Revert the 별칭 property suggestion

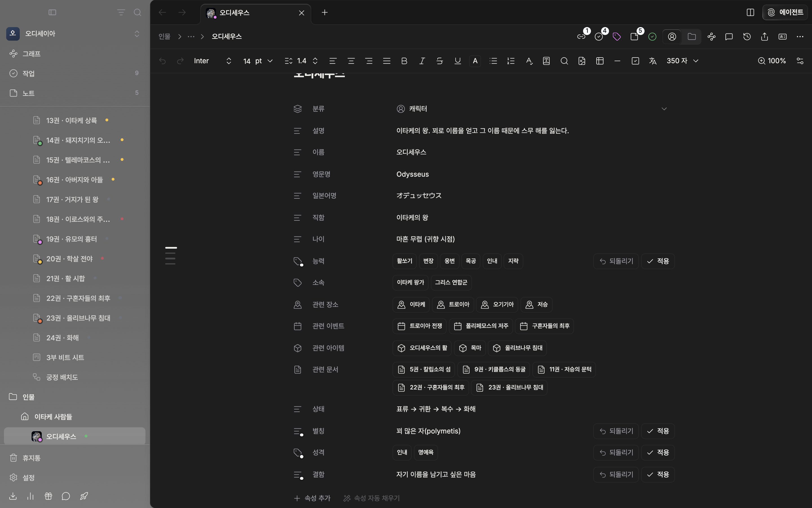(616, 431)
